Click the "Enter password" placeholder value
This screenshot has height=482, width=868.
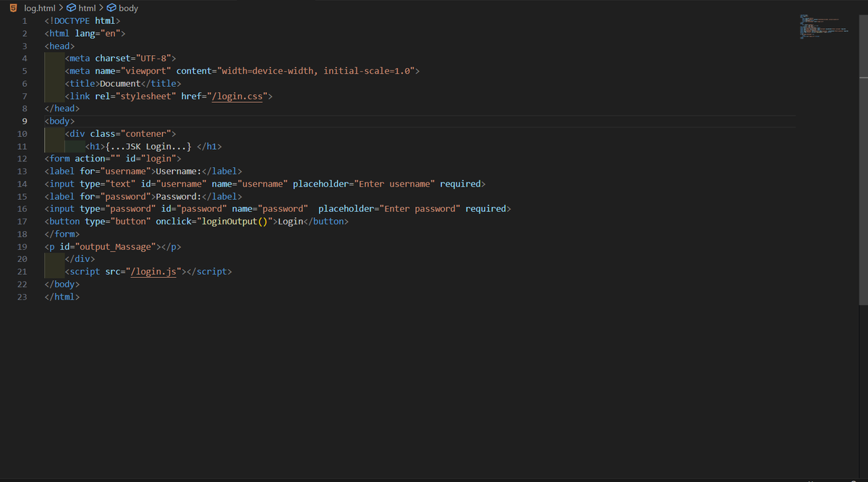[x=420, y=208]
